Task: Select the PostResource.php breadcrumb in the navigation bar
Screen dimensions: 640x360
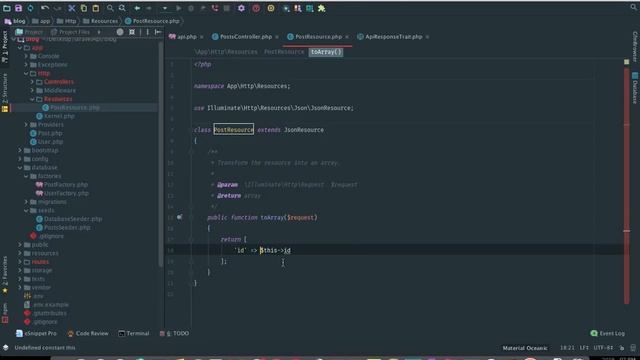Action: point(152,21)
